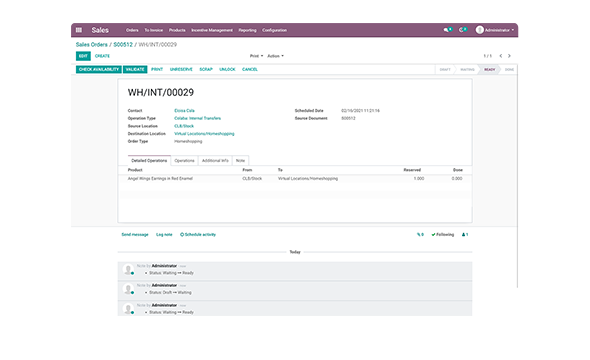This screenshot has width=590, height=360.
Task: Expand the Action dropdown
Action: (x=275, y=56)
